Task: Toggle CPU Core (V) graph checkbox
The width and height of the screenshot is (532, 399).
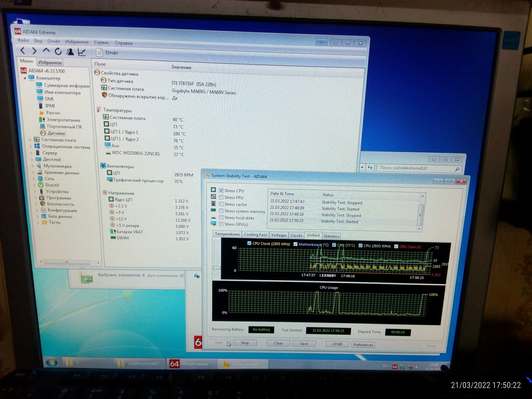Action: (x=396, y=246)
